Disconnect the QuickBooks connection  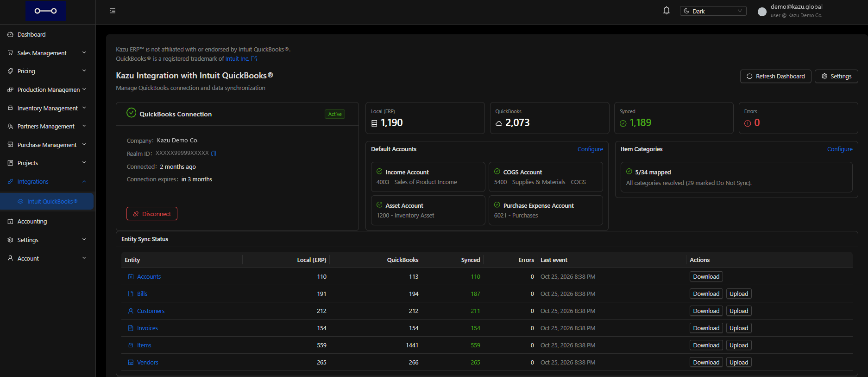(152, 214)
